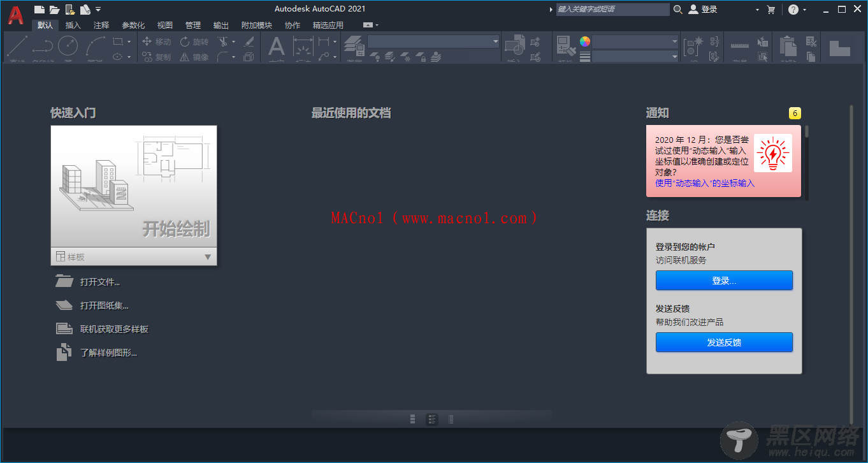Image resolution: width=868 pixels, height=463 pixels.
Task: Expand the quick access toolbar customize arrow
Action: 98,10
